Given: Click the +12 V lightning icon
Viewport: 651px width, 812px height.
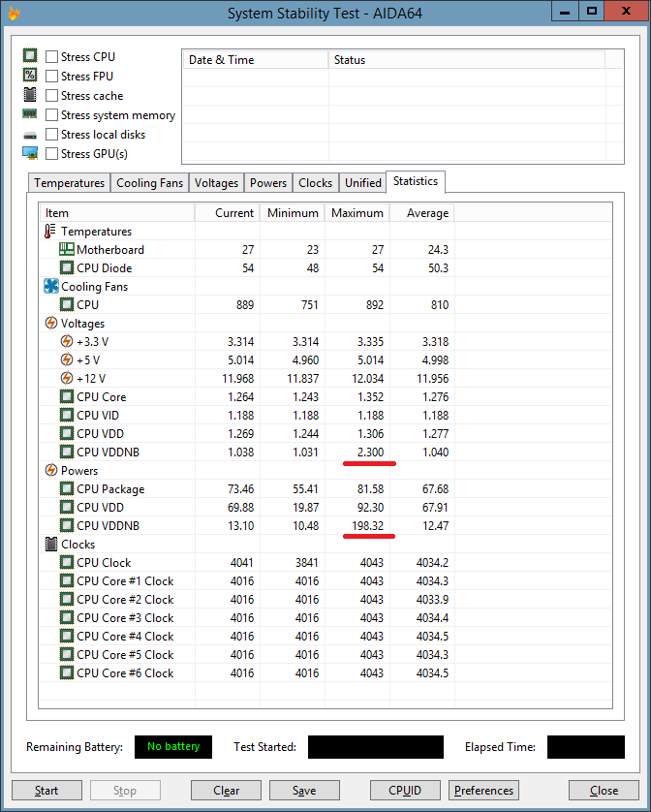Looking at the screenshot, I should (66, 378).
